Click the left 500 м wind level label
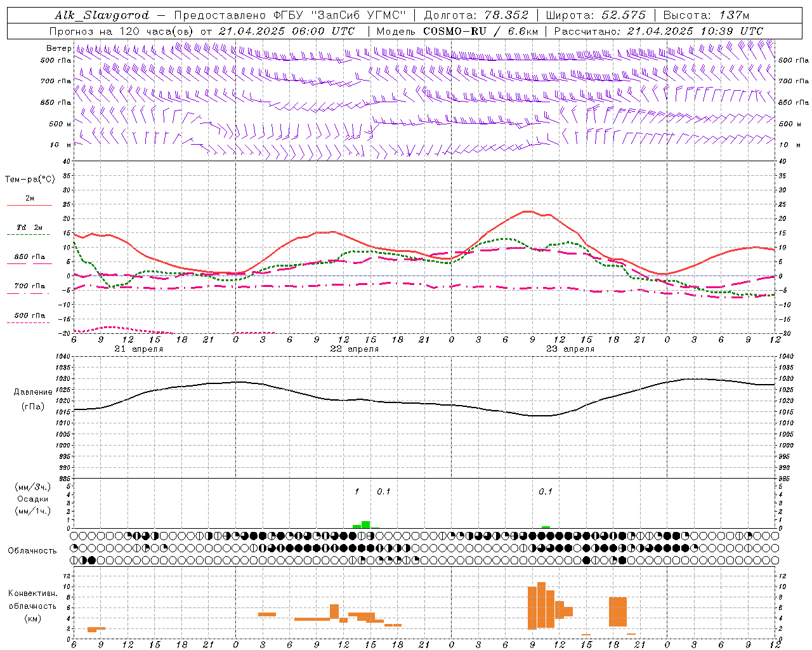The width and height of the screenshot is (812, 650). tap(60, 124)
